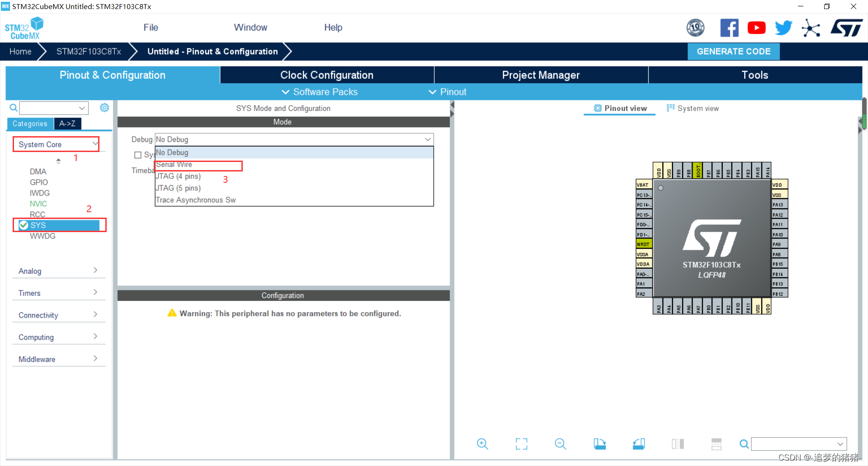Switch to the Tools tab
This screenshot has height=466, width=868.
[x=755, y=75]
